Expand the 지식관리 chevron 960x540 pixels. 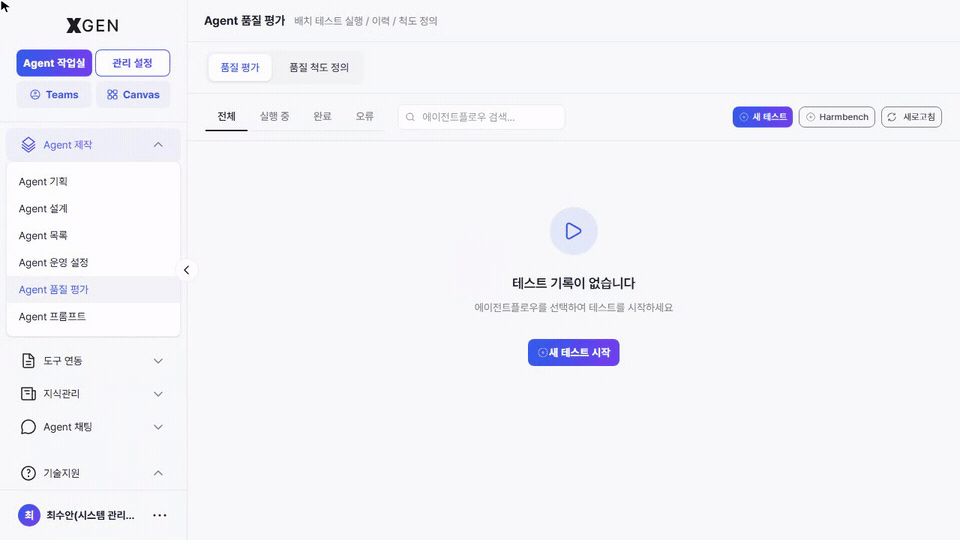[158, 394]
